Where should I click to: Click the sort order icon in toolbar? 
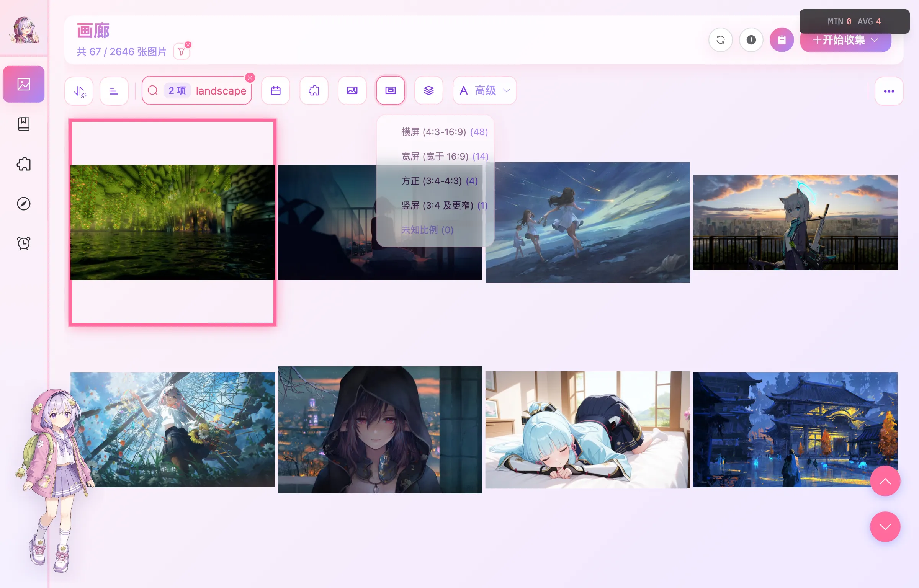pyautogui.click(x=79, y=91)
